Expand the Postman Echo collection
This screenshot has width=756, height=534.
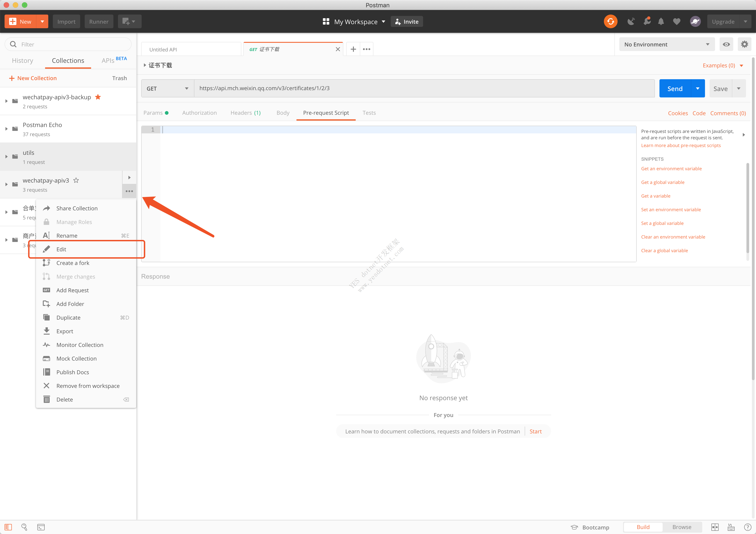coord(6,129)
